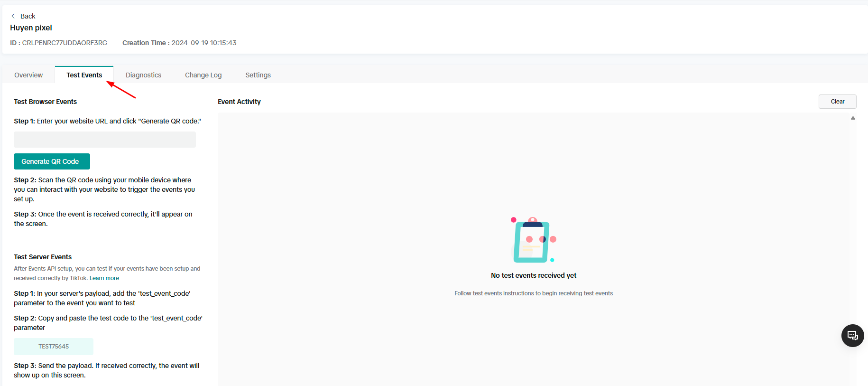Select the Test Events tab
This screenshot has height=386, width=868.
(84, 75)
